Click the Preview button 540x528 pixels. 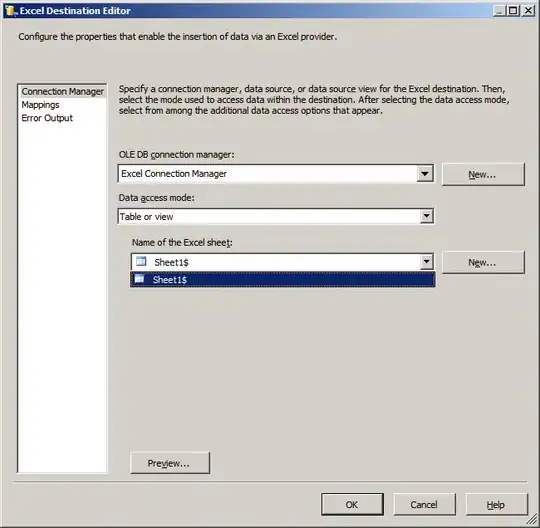[x=170, y=463]
